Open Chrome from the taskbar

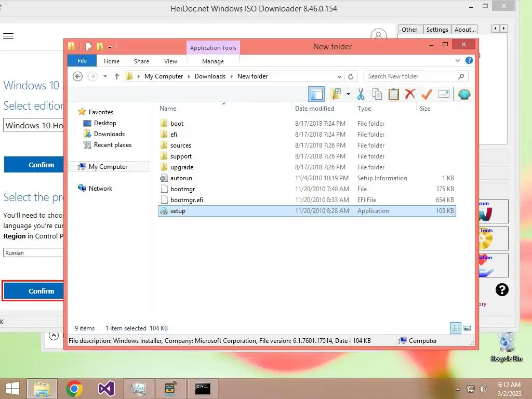[x=74, y=389]
